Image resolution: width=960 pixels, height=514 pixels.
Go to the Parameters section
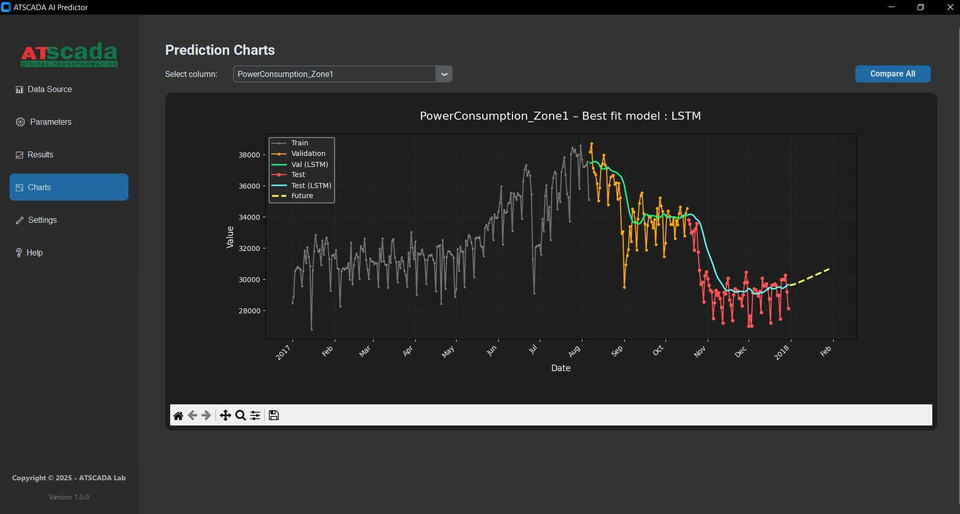(x=50, y=122)
